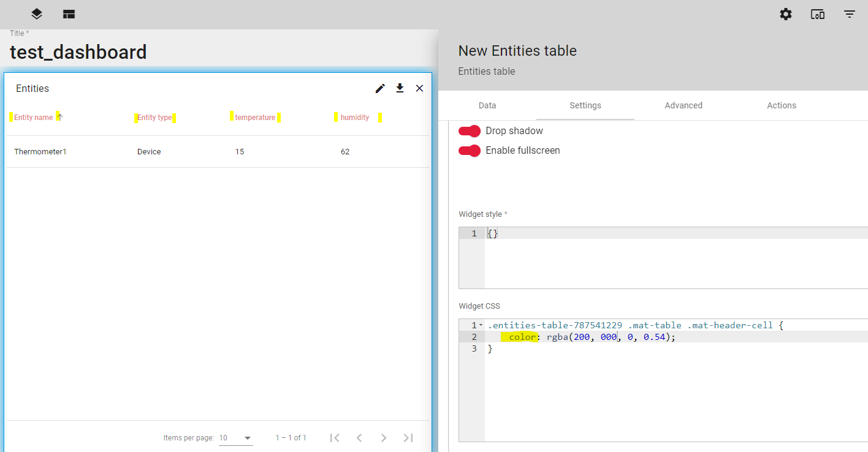The image size is (868, 452).
Task: Sort by humidity column header
Action: click(x=355, y=118)
